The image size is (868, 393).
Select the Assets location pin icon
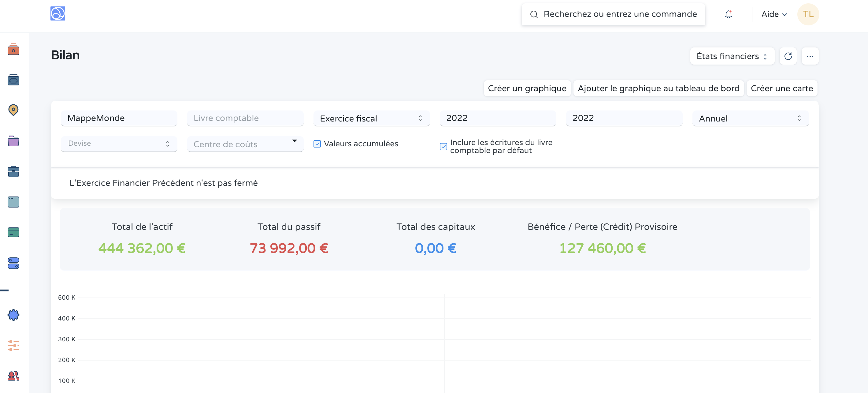[x=13, y=110]
